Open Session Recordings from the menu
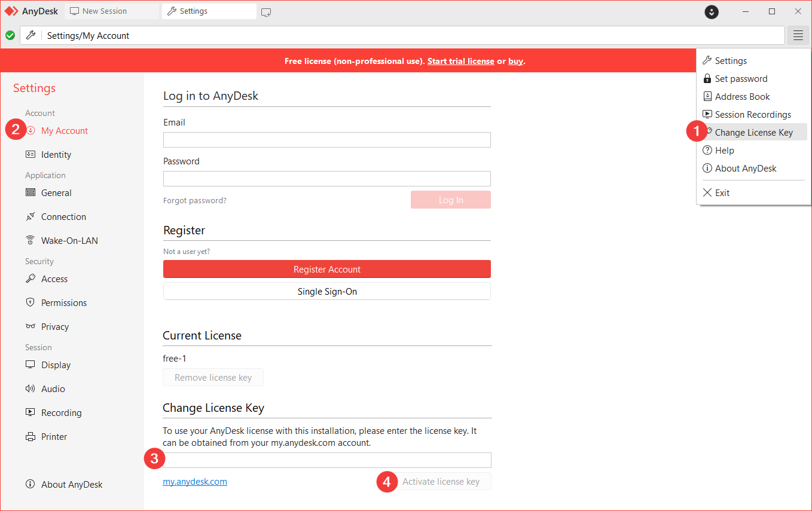812x511 pixels. pos(754,114)
